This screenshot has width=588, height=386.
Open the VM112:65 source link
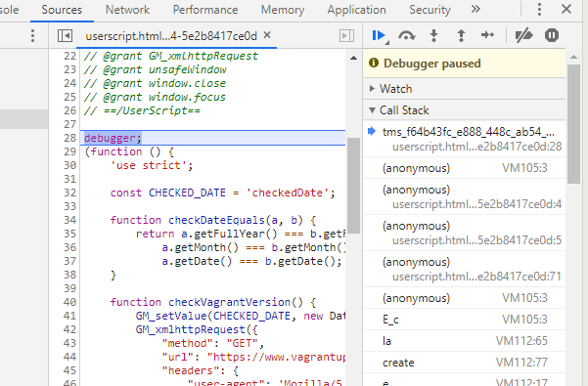click(x=521, y=341)
